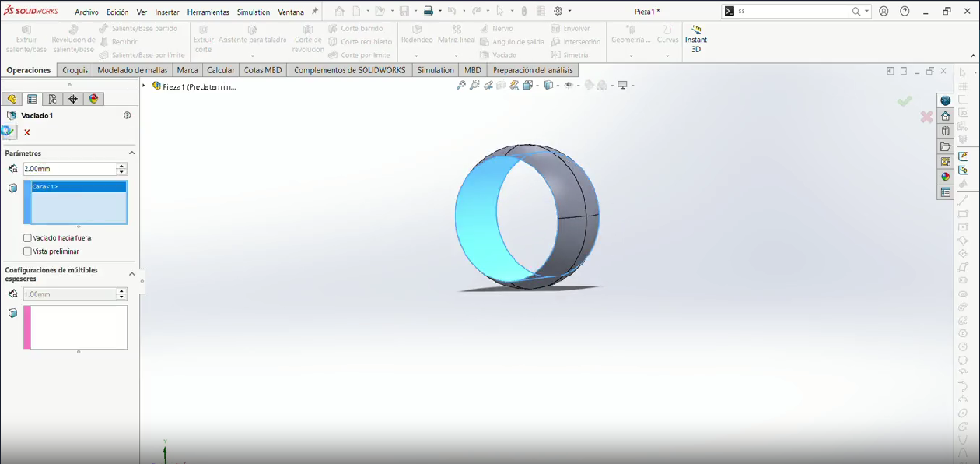Open the View Orientation cube icon

click(x=528, y=85)
